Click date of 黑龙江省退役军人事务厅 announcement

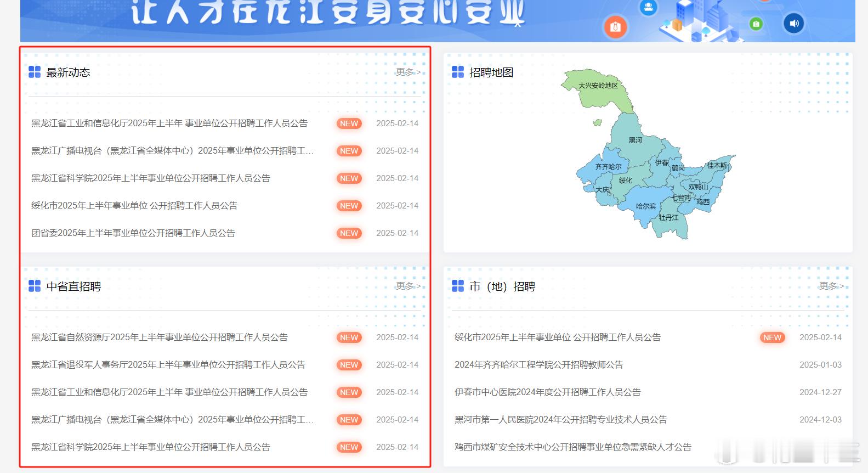coord(397,365)
